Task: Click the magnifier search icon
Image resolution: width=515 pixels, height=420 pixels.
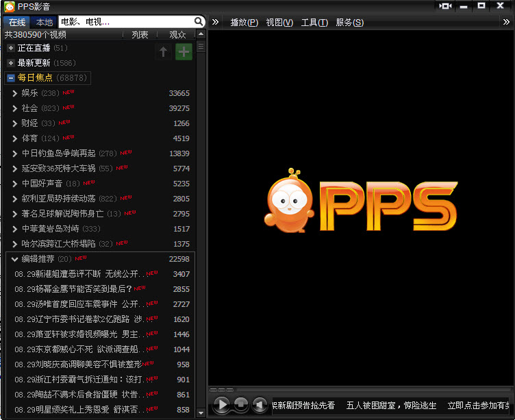Action: click(199, 22)
